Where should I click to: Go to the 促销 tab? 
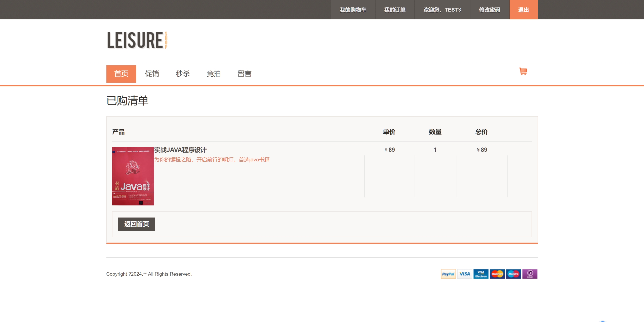[x=152, y=74]
